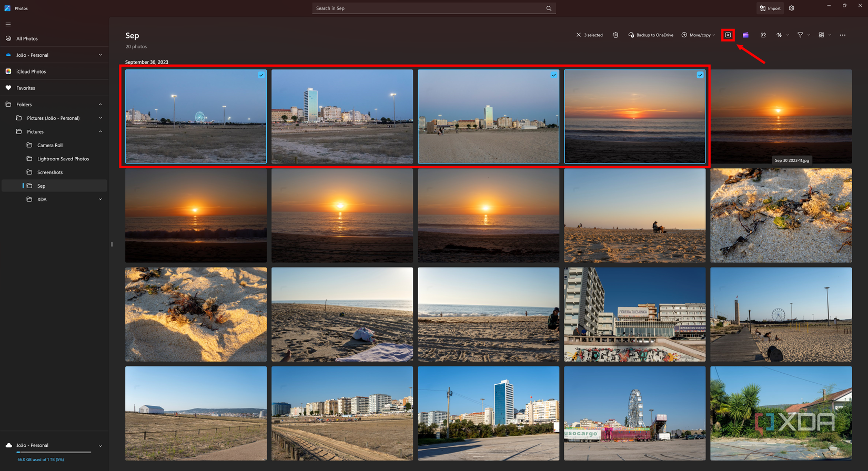
Task: Uncheck the third beach skyline photo checkbox
Action: pos(553,75)
